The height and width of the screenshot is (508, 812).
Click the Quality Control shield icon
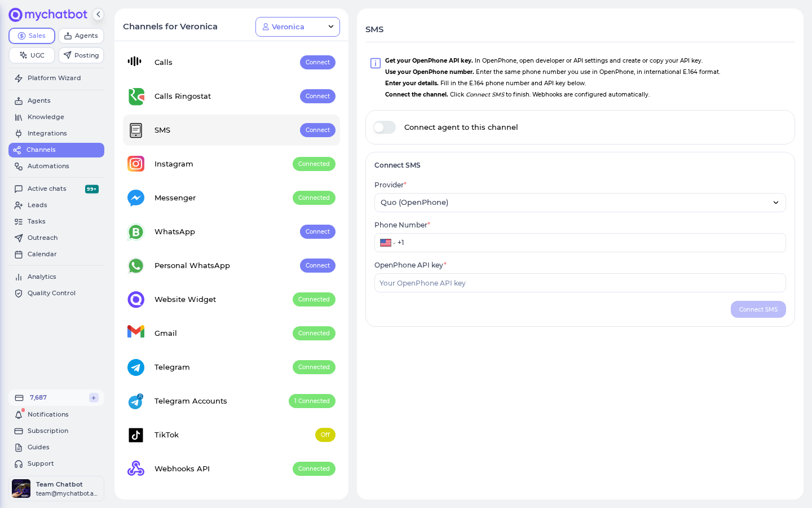[x=19, y=294]
